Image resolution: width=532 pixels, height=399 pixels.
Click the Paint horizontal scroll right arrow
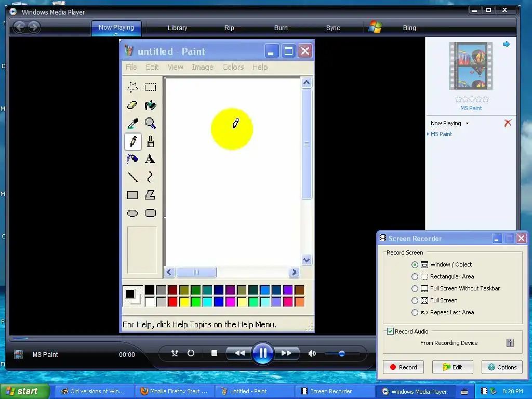(x=294, y=272)
